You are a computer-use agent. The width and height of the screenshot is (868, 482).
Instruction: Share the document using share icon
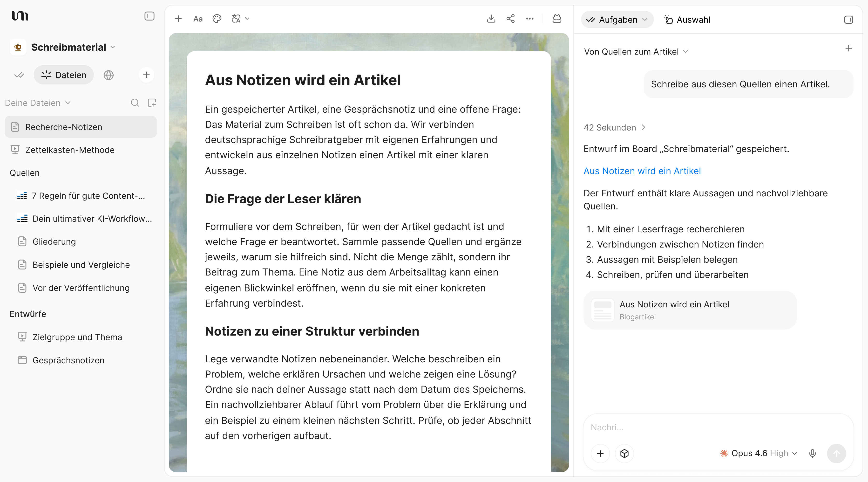click(510, 19)
